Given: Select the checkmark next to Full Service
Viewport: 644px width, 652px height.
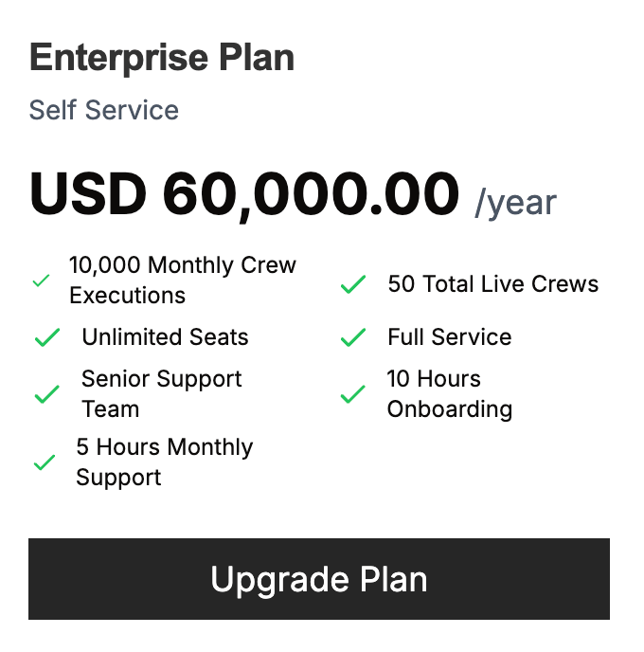Looking at the screenshot, I should [352, 338].
